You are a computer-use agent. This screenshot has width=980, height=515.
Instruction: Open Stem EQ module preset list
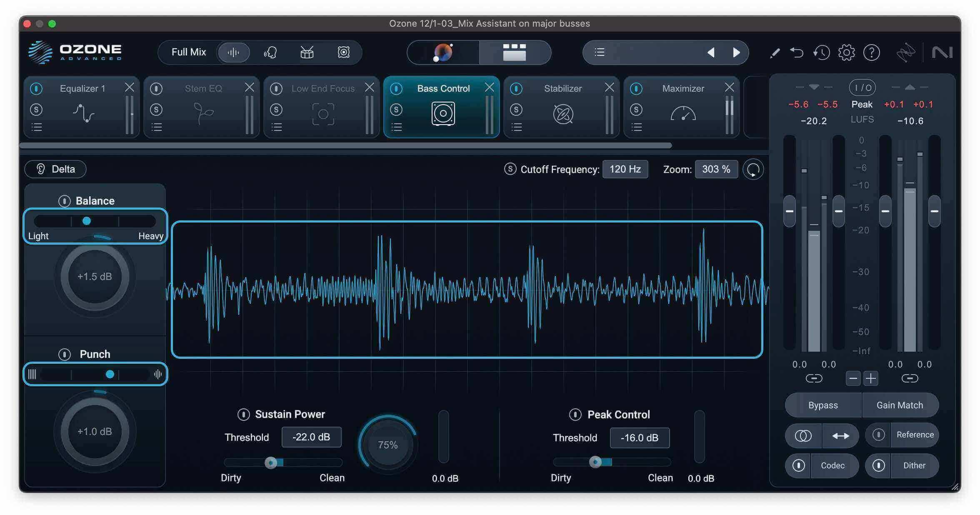pos(157,127)
